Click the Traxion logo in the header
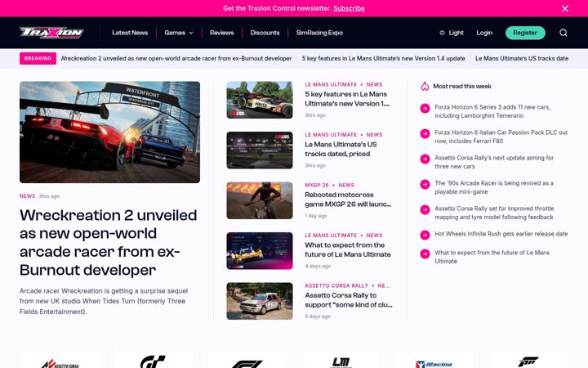This screenshot has width=588, height=368. [51, 33]
